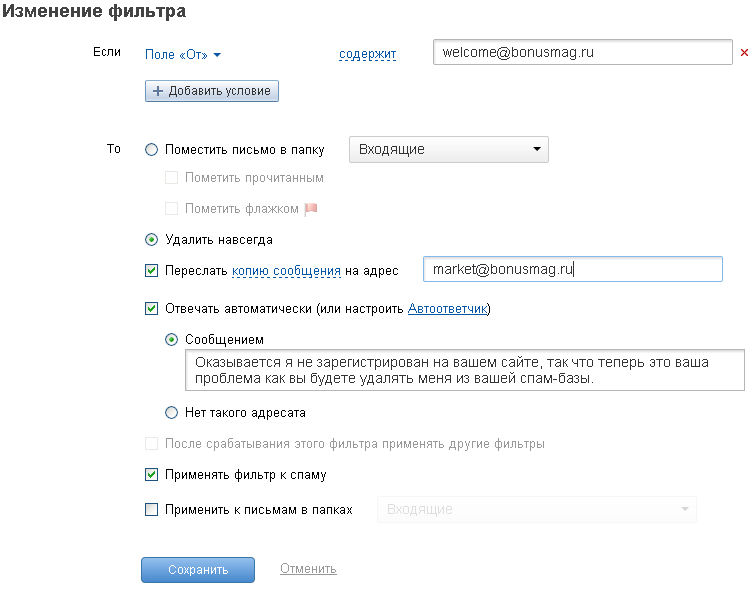Select the Сообщением radio option
The height and width of the screenshot is (608, 754).
[x=171, y=340]
